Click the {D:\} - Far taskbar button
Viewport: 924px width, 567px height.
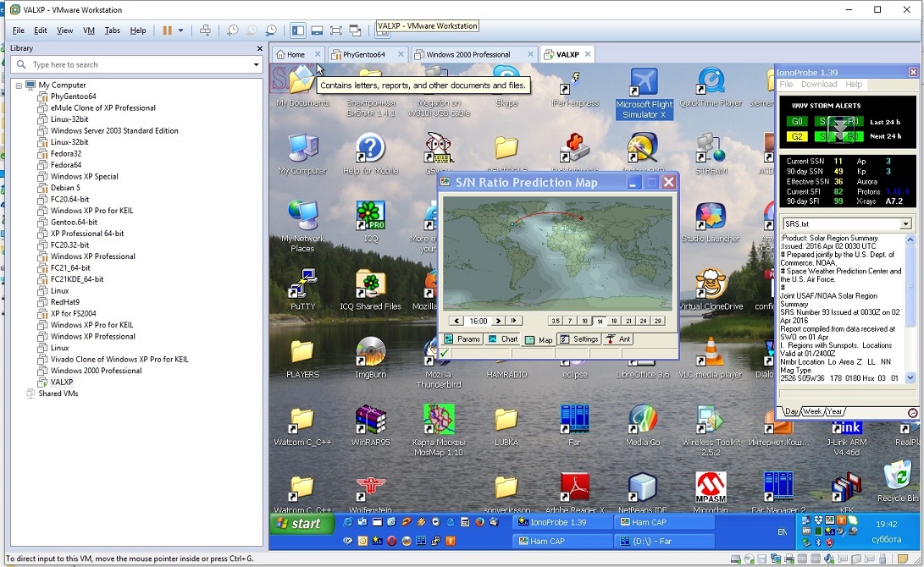click(665, 541)
